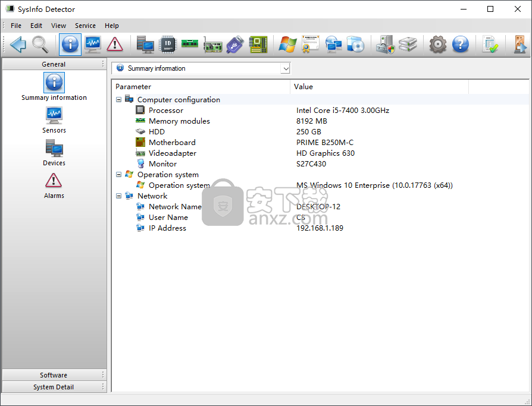Screen dimensions: 532x406
Task: Expand the System Detail sidebar section
Action: tap(54, 387)
